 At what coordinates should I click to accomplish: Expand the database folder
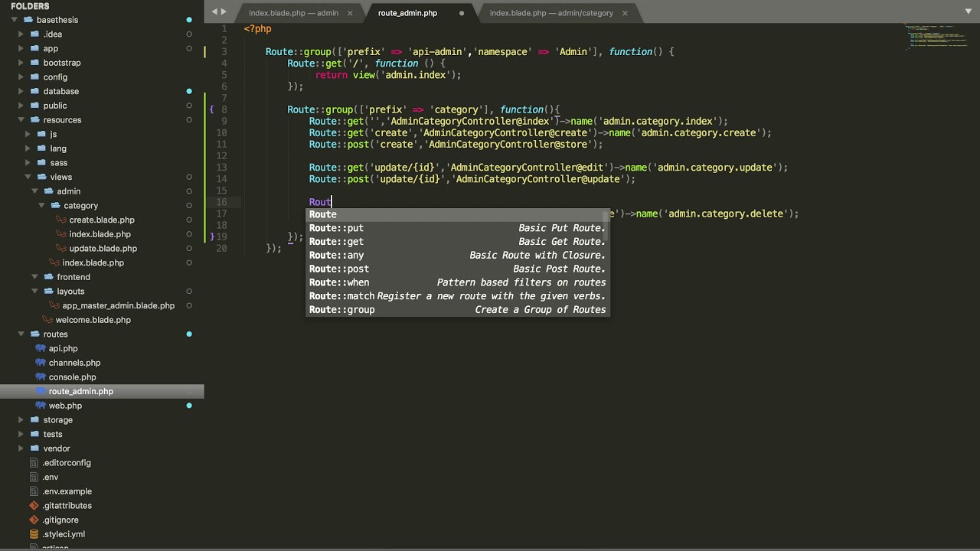pyautogui.click(x=21, y=91)
